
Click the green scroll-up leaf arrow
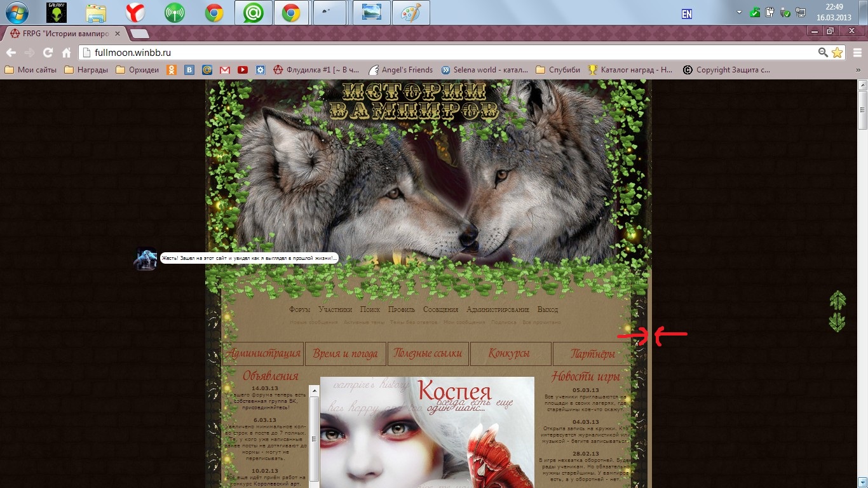click(837, 301)
